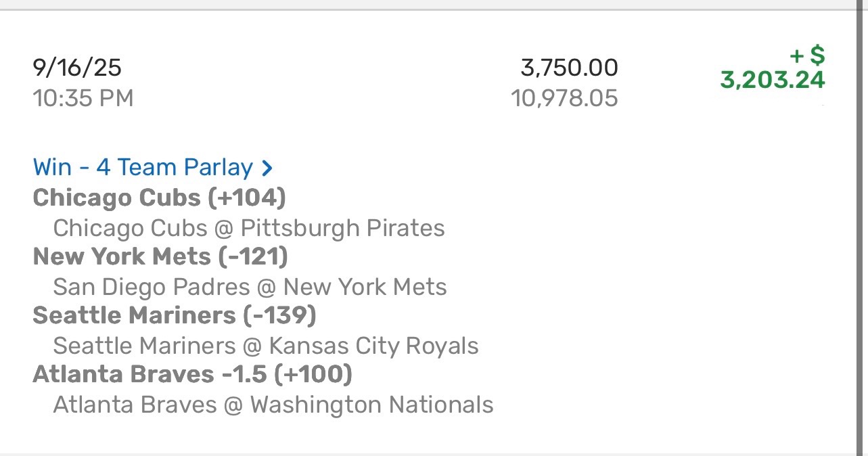The width and height of the screenshot is (868, 456).
Task: Select the New York Mets (-121) pick
Action: click(x=160, y=256)
